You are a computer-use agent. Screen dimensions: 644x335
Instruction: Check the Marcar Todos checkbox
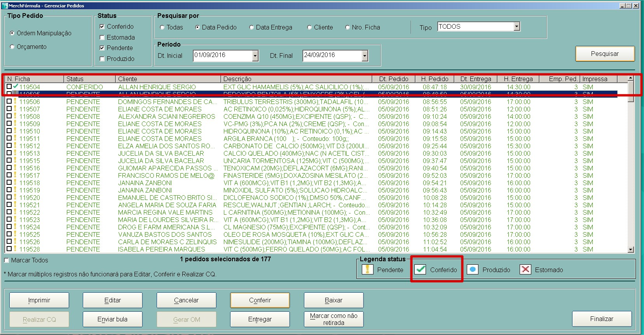click(7, 260)
